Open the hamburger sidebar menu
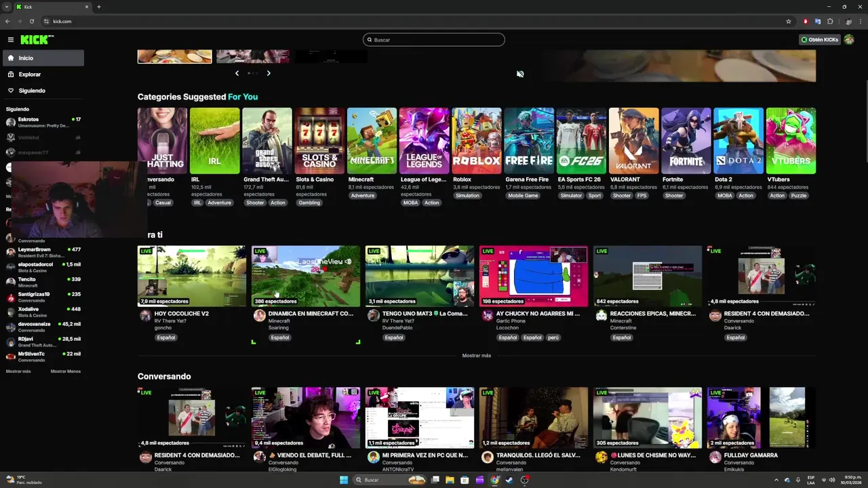This screenshot has height=488, width=868. 11,40
